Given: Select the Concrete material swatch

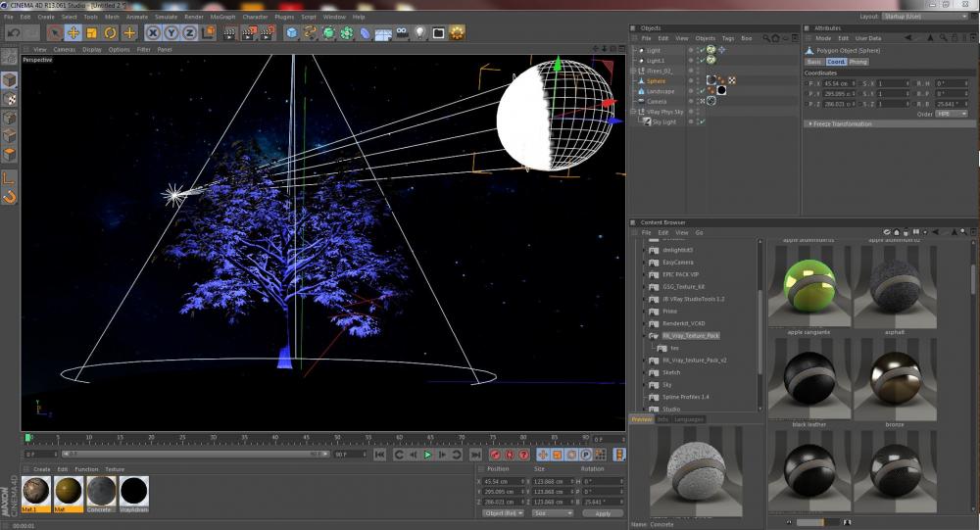Looking at the screenshot, I should [101, 491].
